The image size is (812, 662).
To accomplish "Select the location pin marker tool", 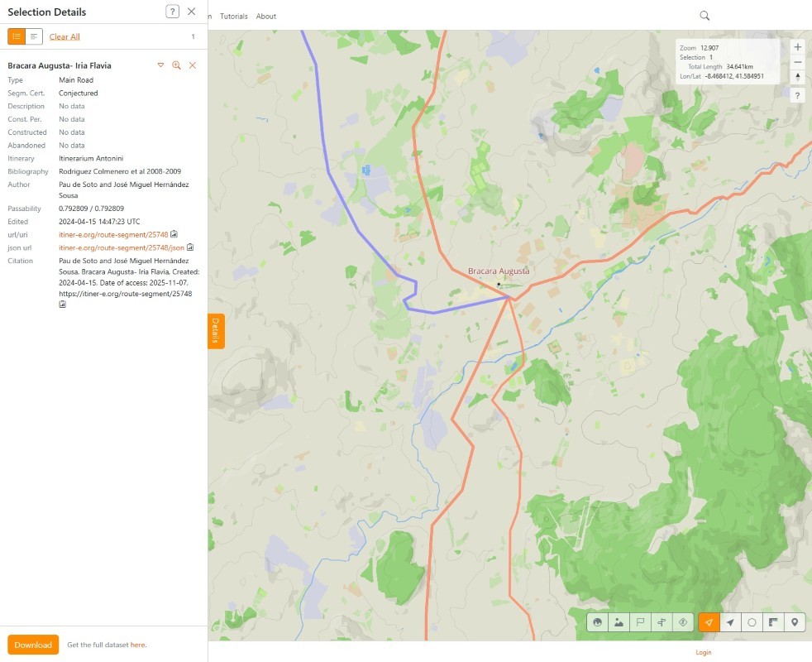I will 795,622.
